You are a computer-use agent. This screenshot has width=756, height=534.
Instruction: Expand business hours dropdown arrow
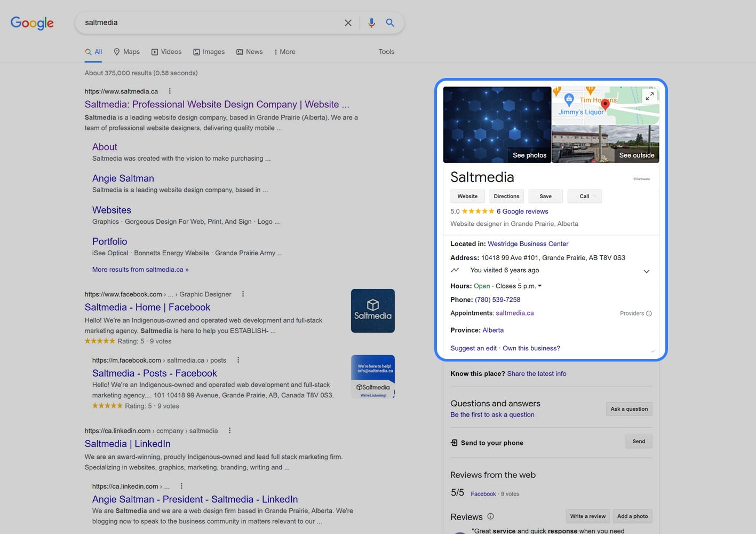pyautogui.click(x=539, y=286)
